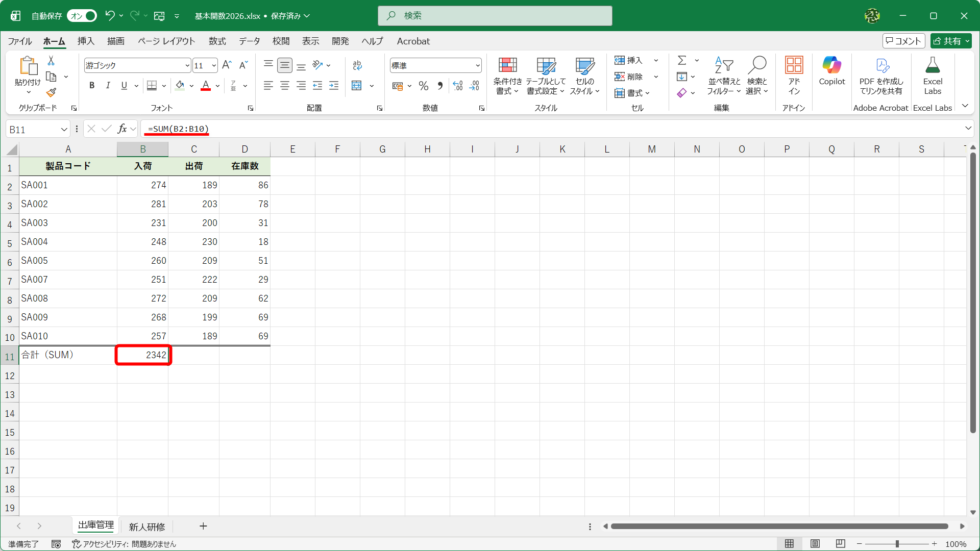
Task: Click the search box in title bar
Action: point(495,16)
